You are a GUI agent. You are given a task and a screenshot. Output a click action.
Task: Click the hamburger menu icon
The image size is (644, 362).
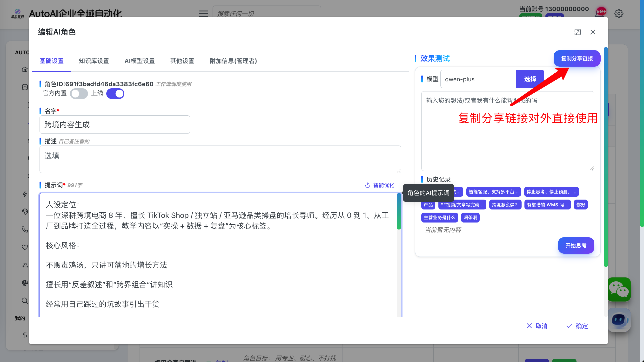(203, 14)
